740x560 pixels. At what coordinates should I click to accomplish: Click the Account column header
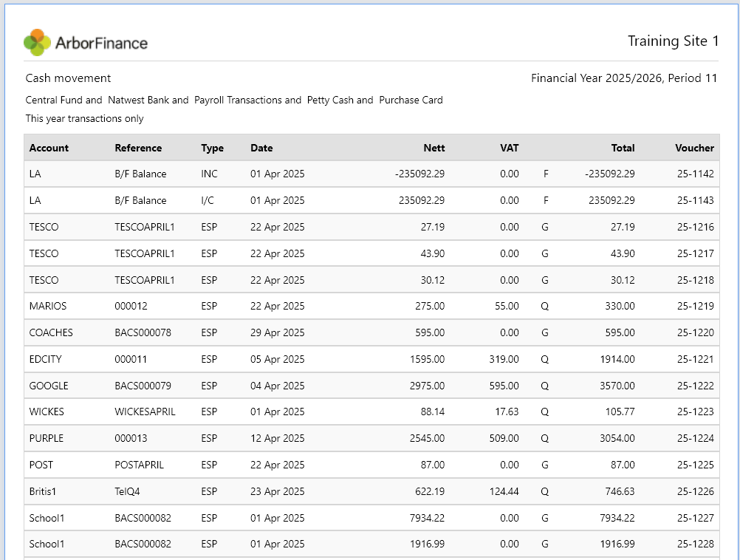tap(49, 148)
